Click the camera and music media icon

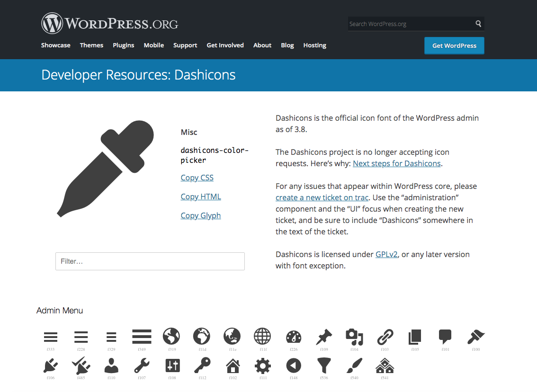click(x=355, y=337)
